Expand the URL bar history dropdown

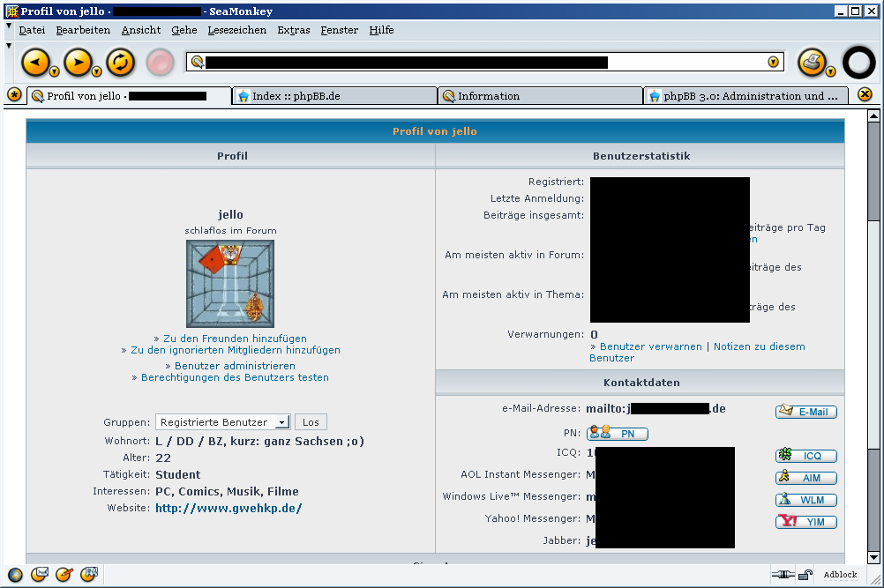774,62
